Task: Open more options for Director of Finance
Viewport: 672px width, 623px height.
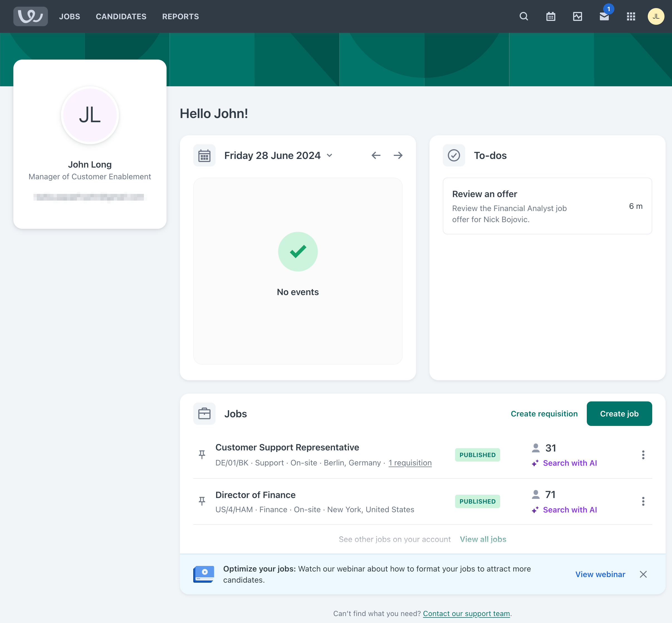Action: [643, 501]
